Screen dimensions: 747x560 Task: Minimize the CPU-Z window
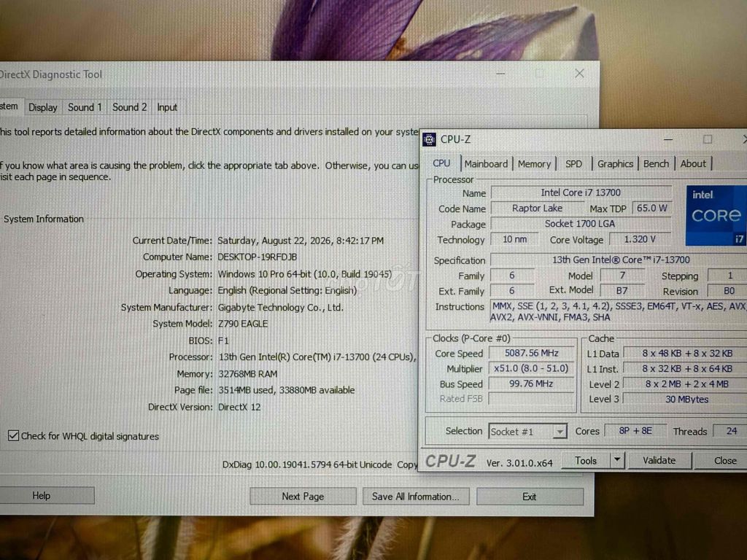click(668, 139)
